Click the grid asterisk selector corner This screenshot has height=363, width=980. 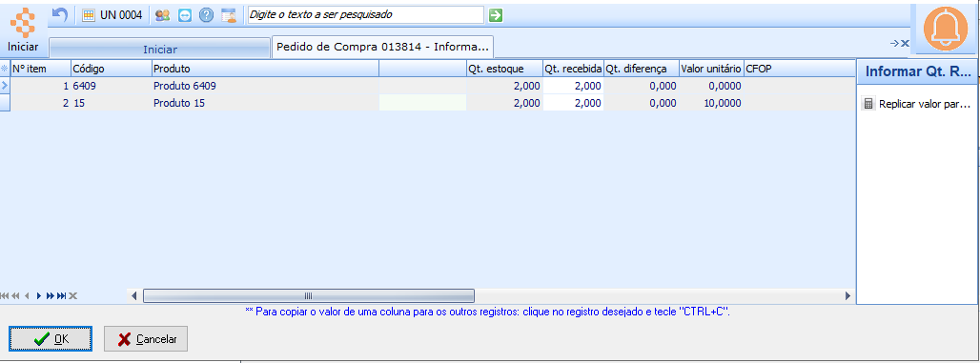point(5,69)
